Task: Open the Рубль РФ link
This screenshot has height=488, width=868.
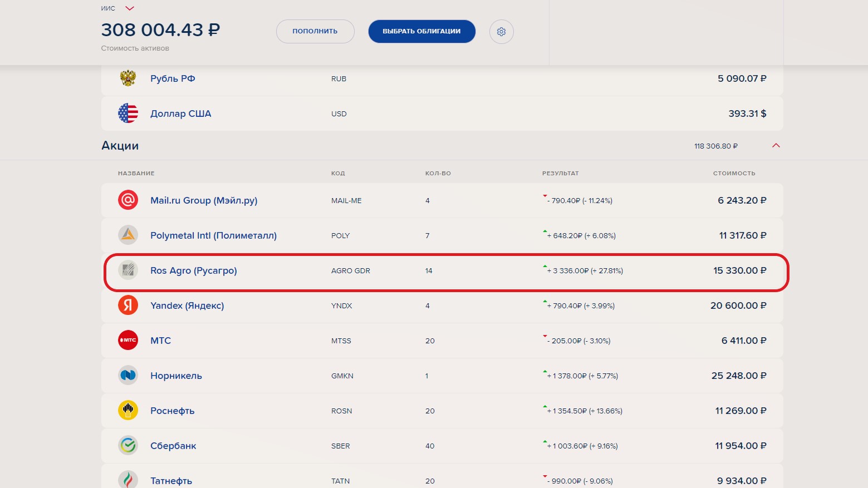Action: coord(173,78)
